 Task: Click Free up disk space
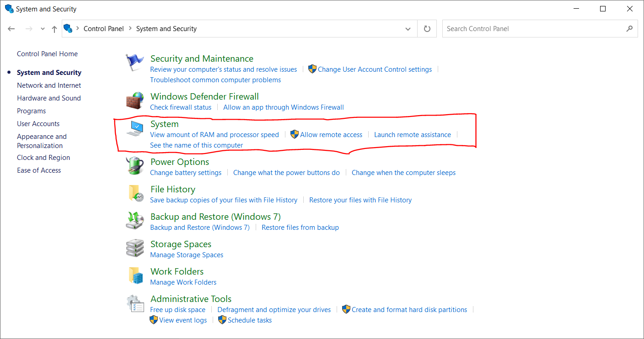tap(178, 310)
